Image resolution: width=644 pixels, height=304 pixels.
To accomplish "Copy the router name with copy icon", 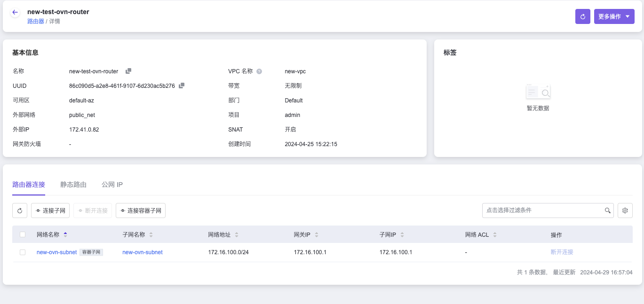I will (128, 71).
